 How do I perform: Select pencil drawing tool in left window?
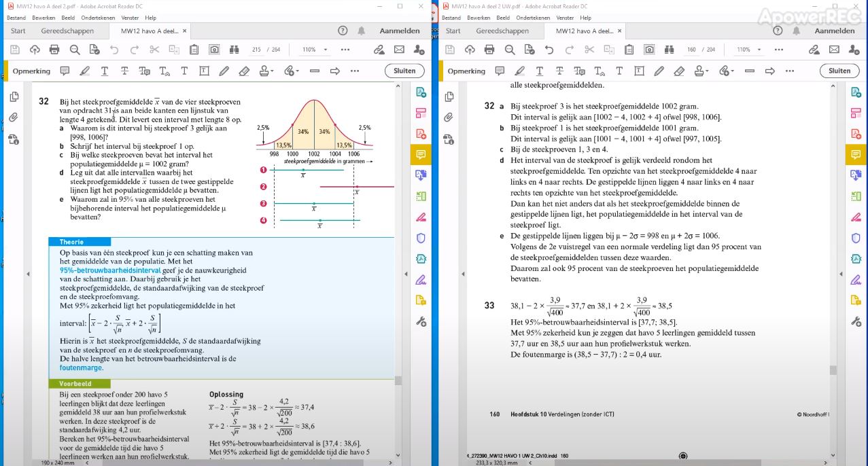pyautogui.click(x=224, y=71)
